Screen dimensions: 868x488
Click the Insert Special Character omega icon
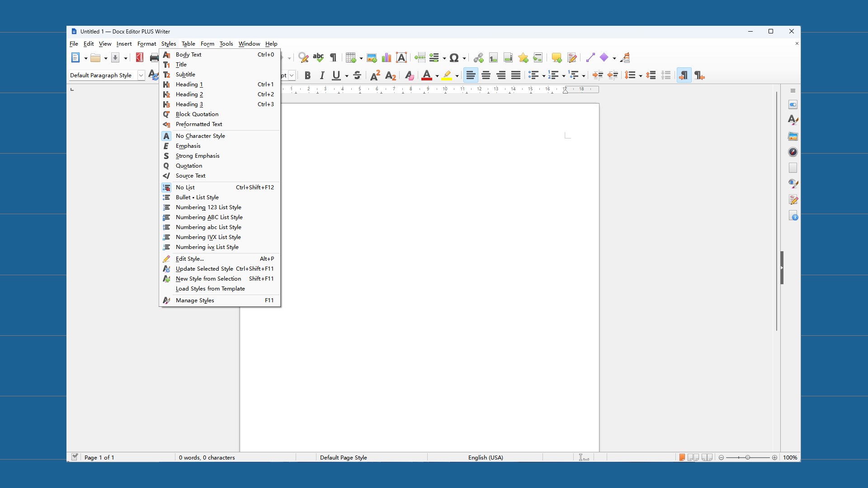coord(454,58)
